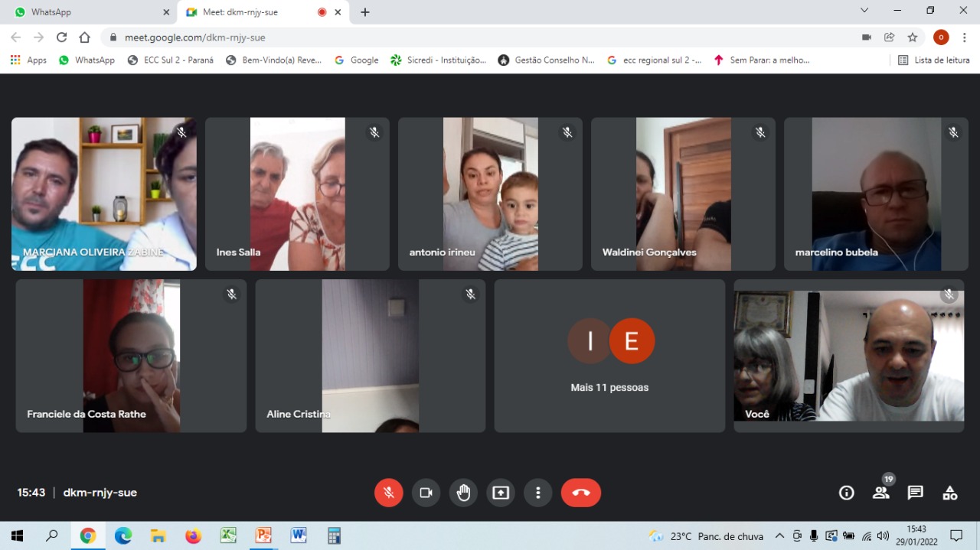Open the WhatsApp bookmark
Image resolution: width=980 pixels, height=550 pixels.
coord(87,60)
